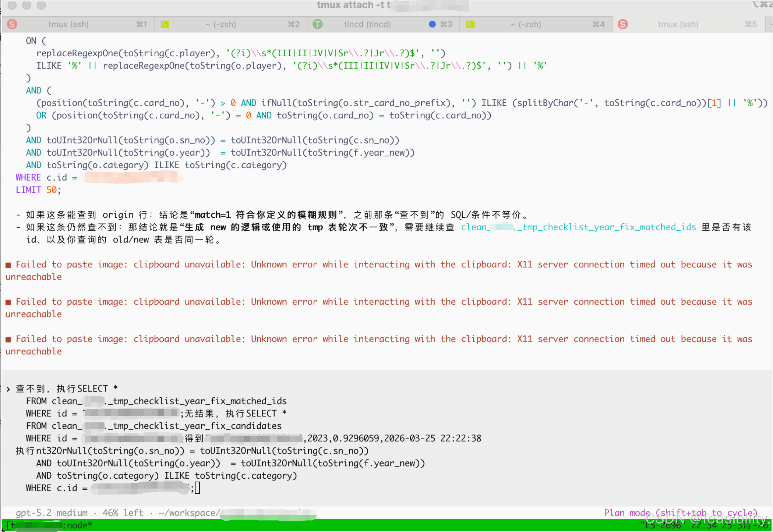Click tmux window name node* in status bar
The width and height of the screenshot is (773, 532).
click(x=80, y=525)
